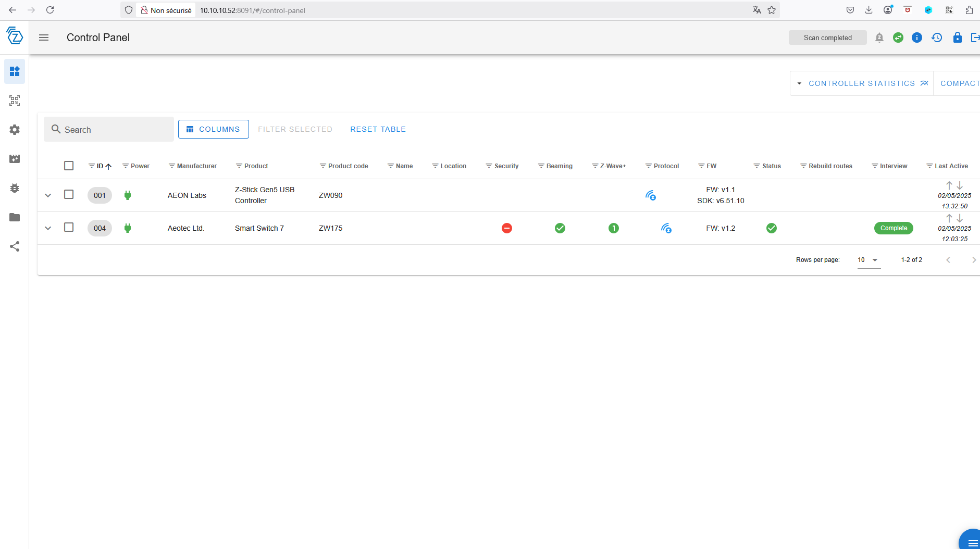Viewport: 980px width, 549px height.
Task: Select checkbox for node 004 row
Action: click(x=69, y=227)
